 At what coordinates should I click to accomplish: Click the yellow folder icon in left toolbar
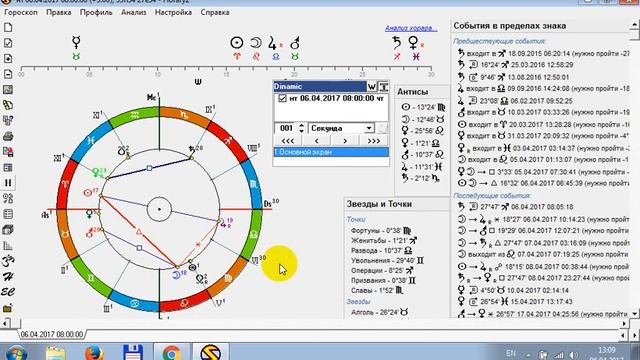tap(8, 308)
